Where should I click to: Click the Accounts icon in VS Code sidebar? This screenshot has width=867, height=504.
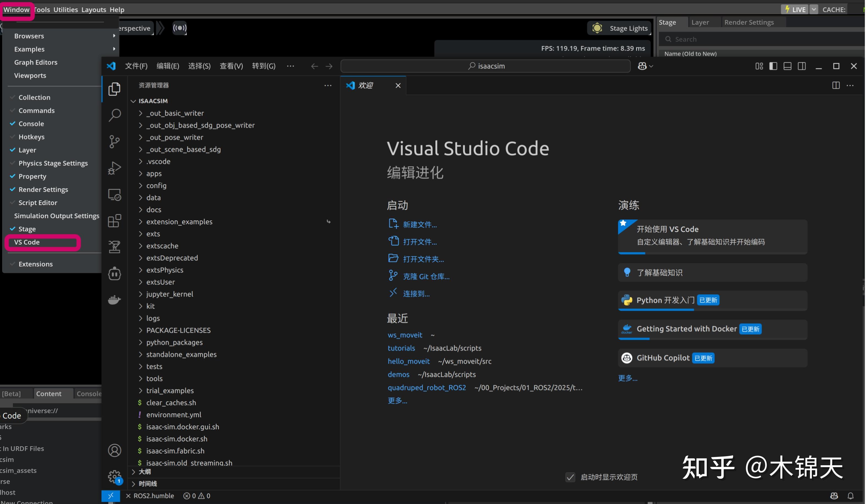coord(114,450)
